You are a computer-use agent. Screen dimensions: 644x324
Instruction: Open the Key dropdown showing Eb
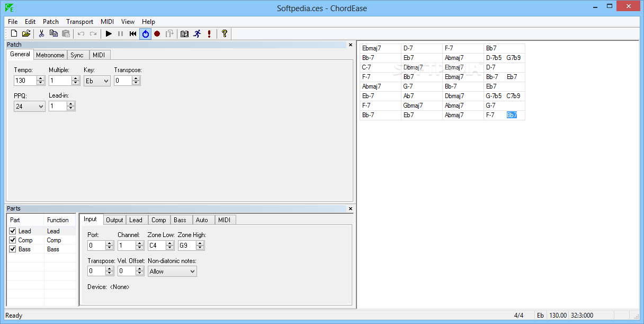pyautogui.click(x=97, y=81)
